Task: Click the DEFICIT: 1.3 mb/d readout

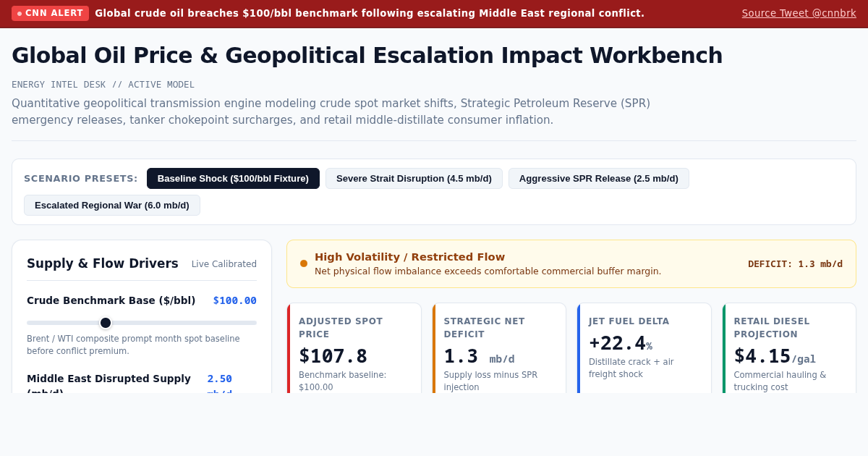Action: pyautogui.click(x=795, y=264)
